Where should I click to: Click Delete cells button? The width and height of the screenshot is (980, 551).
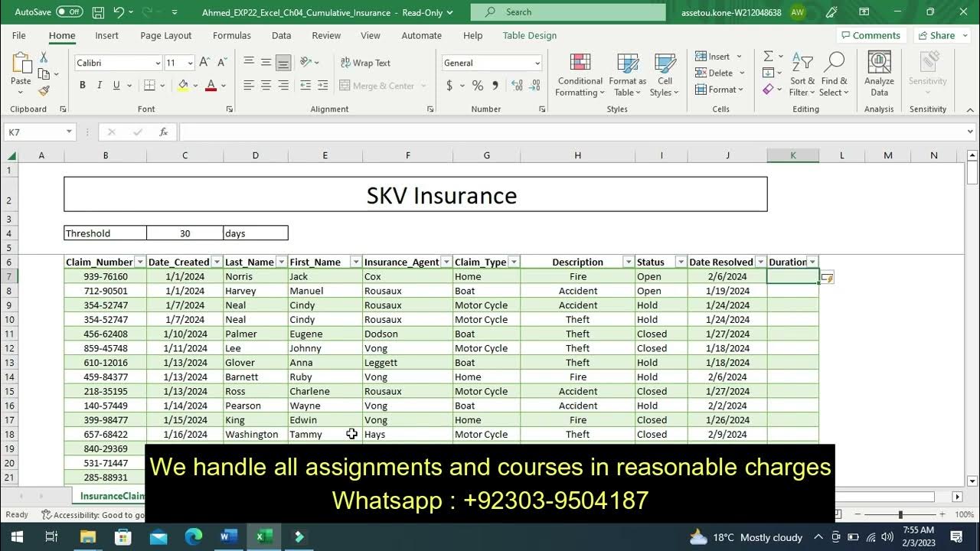click(x=714, y=73)
